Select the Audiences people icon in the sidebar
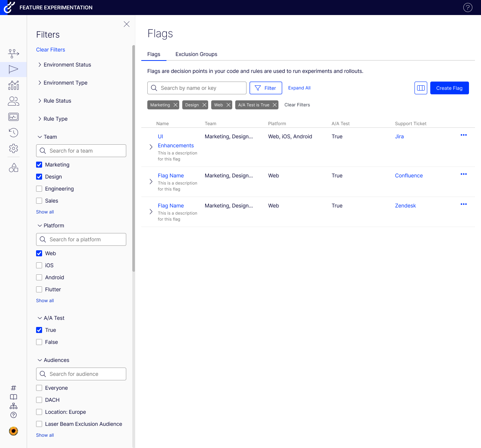The width and height of the screenshot is (481, 448). tap(14, 101)
